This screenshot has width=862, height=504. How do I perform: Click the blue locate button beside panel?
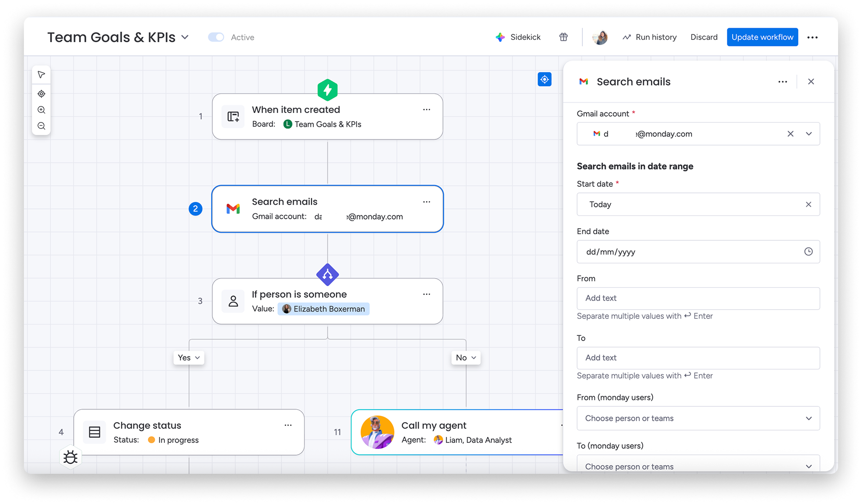coord(544,79)
